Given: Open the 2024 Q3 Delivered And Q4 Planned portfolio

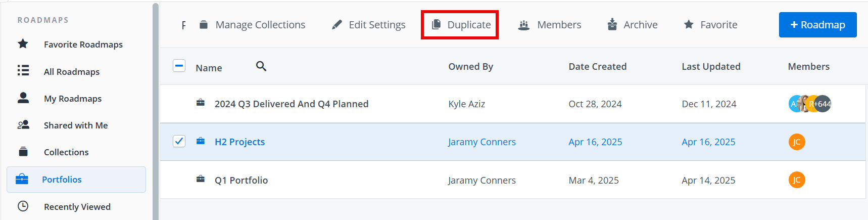Looking at the screenshot, I should [291, 104].
